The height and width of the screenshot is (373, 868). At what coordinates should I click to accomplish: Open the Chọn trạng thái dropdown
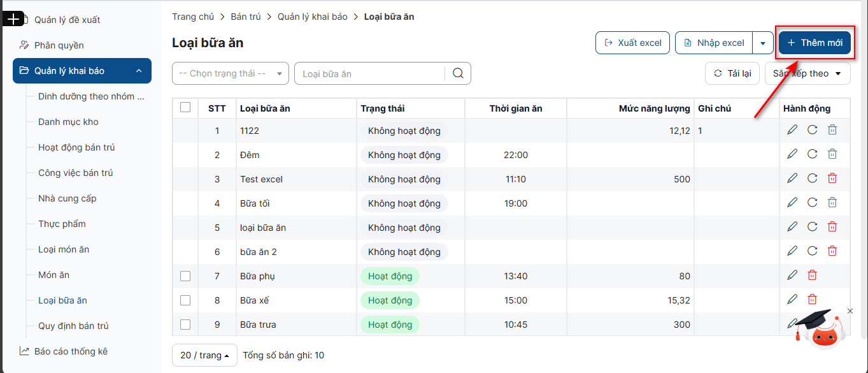click(x=230, y=73)
